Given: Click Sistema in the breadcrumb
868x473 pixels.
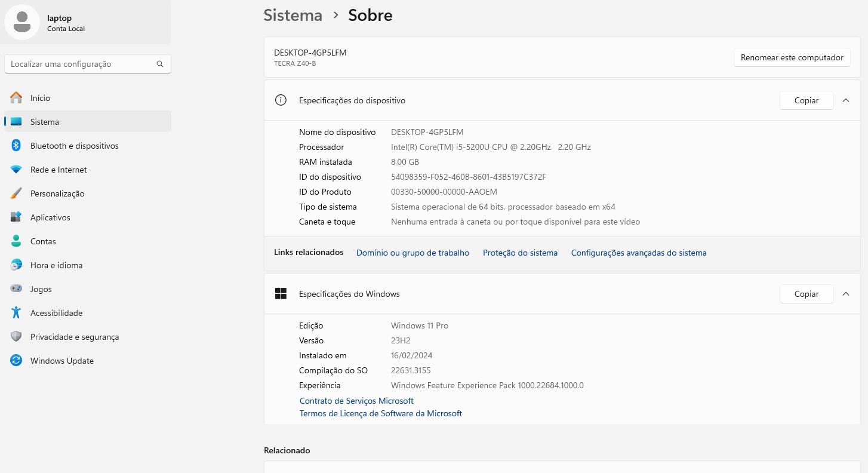Looking at the screenshot, I should [x=293, y=15].
